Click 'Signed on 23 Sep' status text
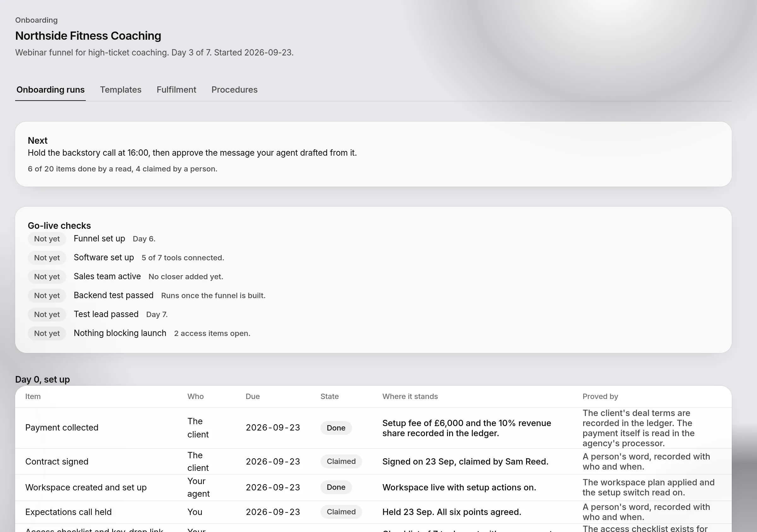The image size is (757, 532). click(466, 462)
